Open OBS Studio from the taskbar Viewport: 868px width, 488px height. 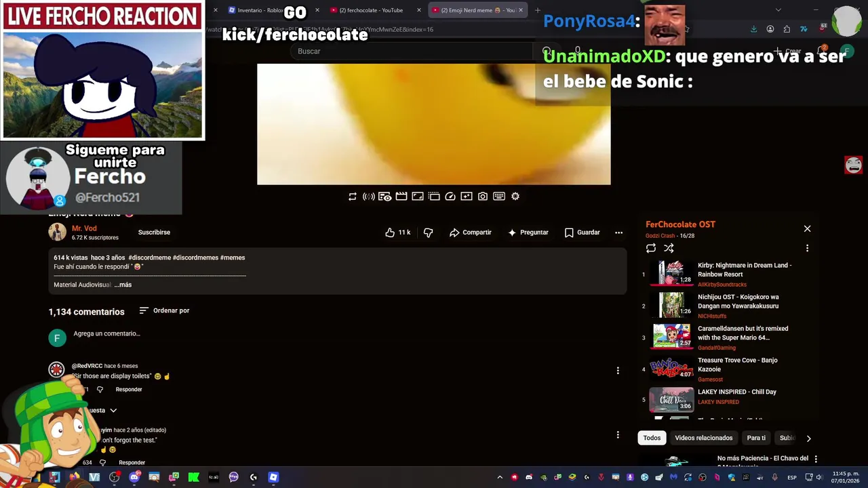tap(115, 477)
